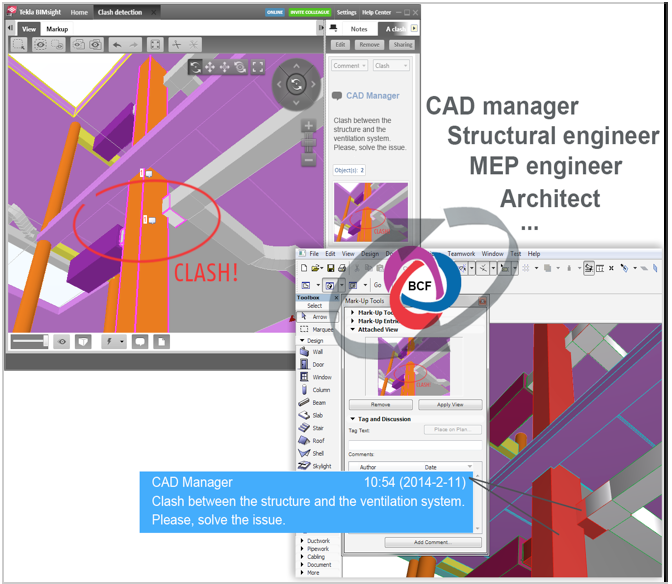
Task: Switch to the Markup tab
Action: [x=57, y=29]
